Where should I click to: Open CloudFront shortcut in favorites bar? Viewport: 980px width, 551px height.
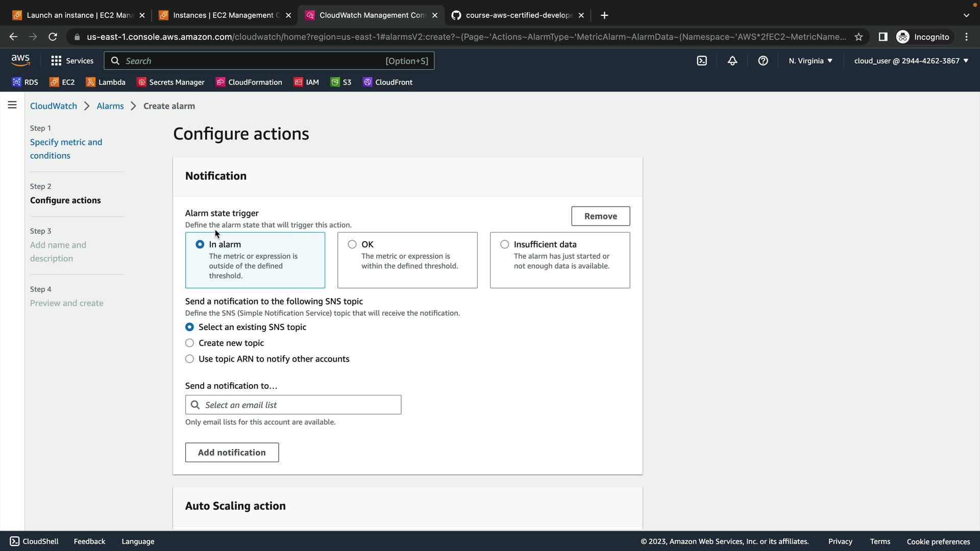[x=387, y=82]
